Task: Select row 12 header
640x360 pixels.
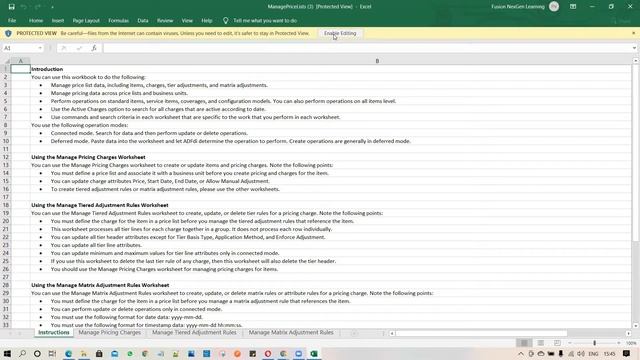Action: [6, 157]
